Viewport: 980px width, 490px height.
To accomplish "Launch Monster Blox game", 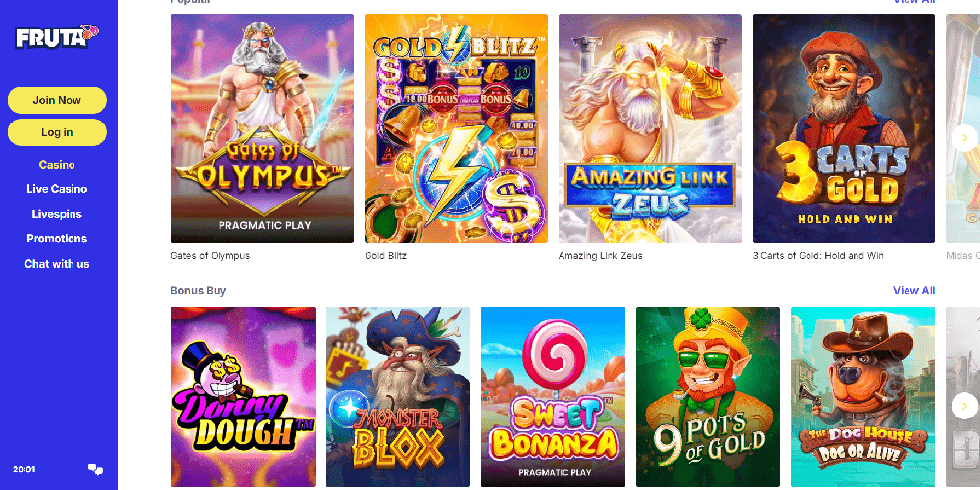I will coord(398,397).
